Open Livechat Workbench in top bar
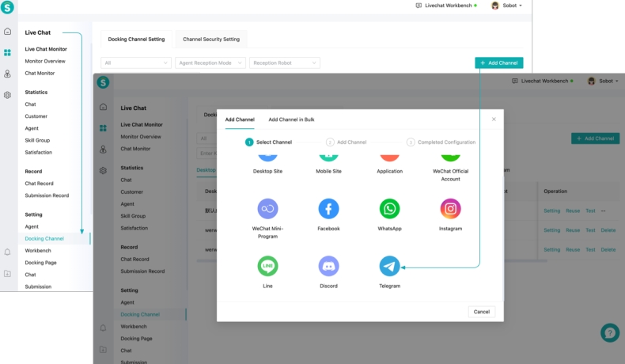This screenshot has height=364, width=625. point(447,6)
